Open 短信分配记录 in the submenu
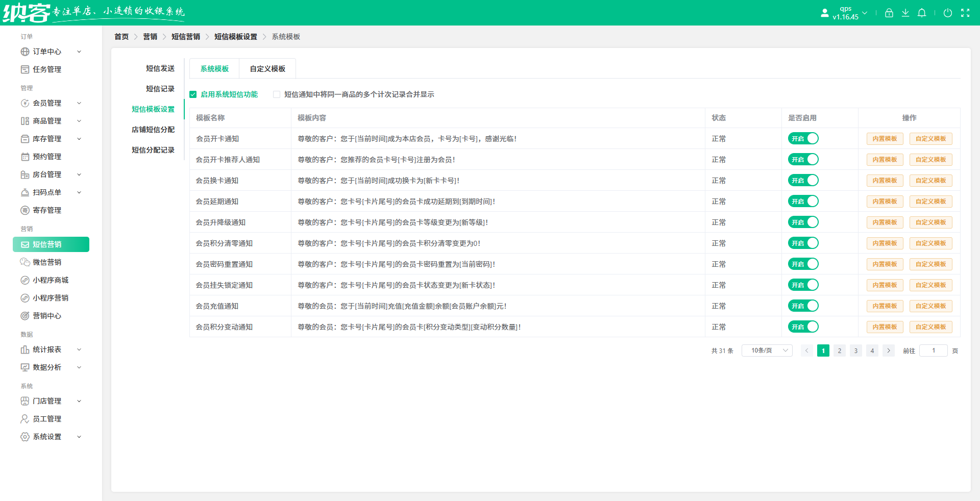Image resolution: width=980 pixels, height=501 pixels. [x=153, y=150]
